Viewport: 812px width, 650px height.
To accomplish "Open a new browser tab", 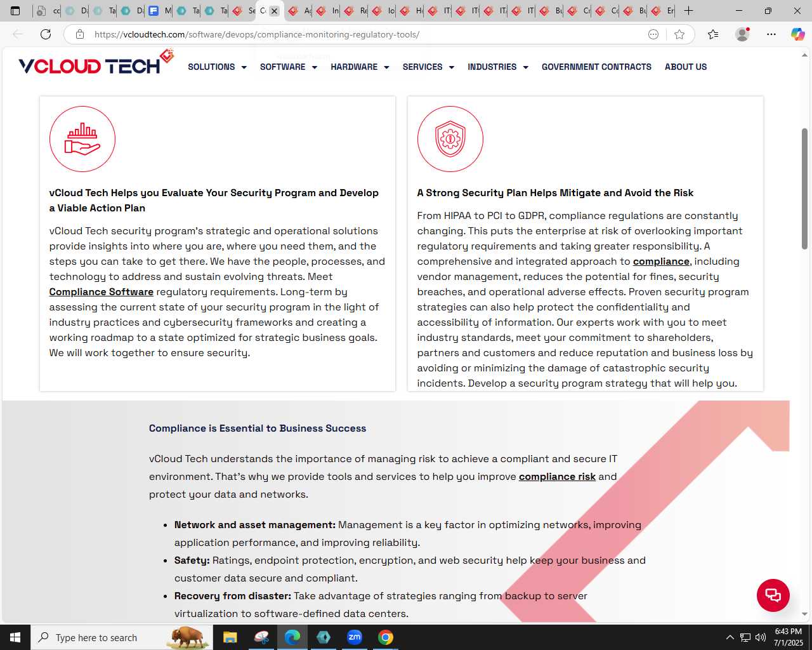I will (688, 11).
